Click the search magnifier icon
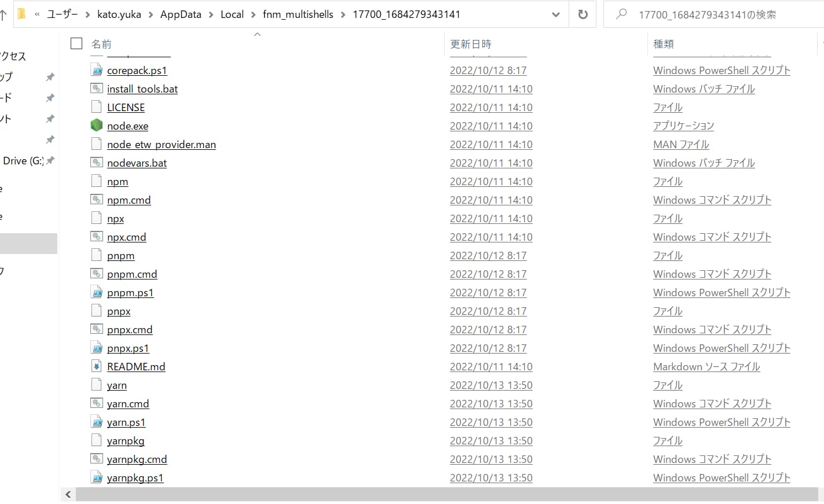Viewport: 824px width, 504px height. click(x=621, y=14)
